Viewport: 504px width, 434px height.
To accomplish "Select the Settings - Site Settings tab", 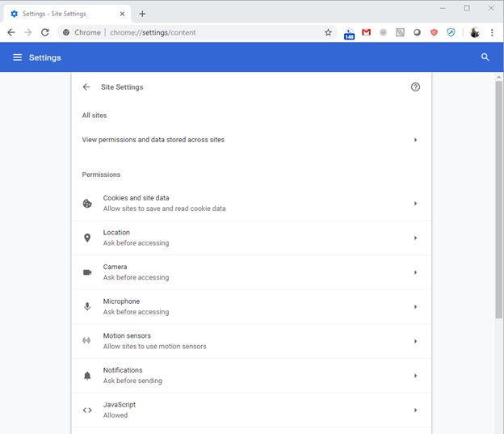I will tap(67, 14).
